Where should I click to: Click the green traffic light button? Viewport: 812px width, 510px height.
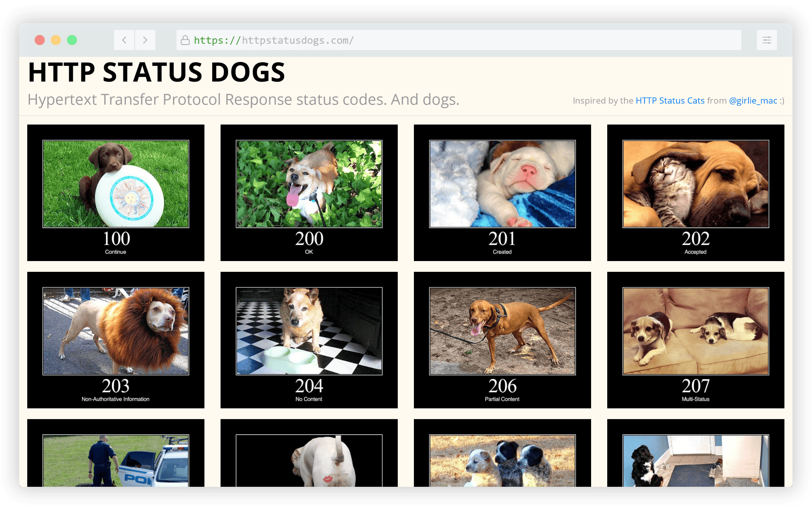tap(72, 40)
